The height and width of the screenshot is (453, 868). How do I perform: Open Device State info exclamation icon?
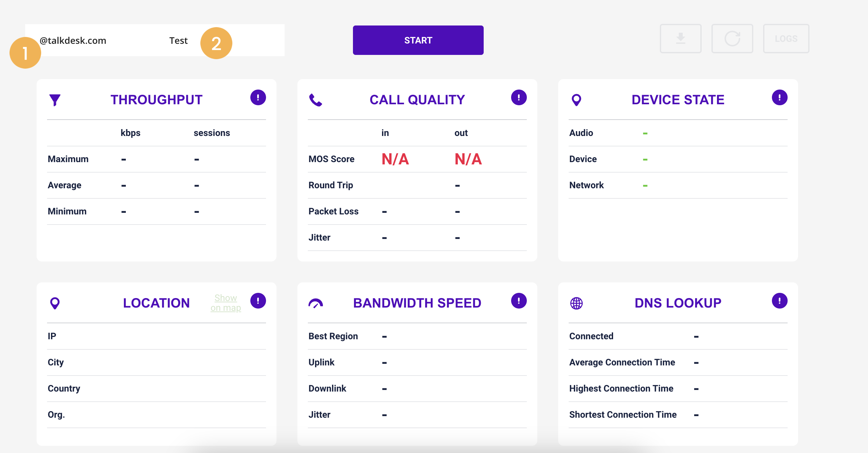click(779, 97)
